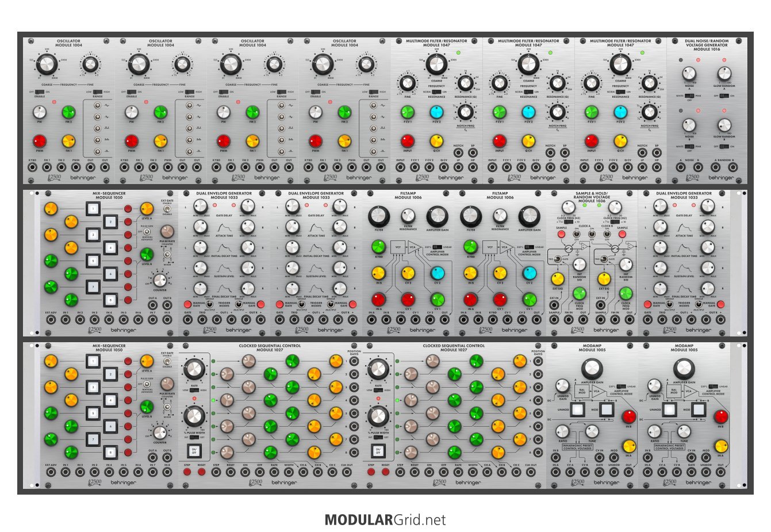The width and height of the screenshot is (771, 532).
Task: Click the CH A jack on the left Clocked Sequential Control
Action: tap(303, 472)
